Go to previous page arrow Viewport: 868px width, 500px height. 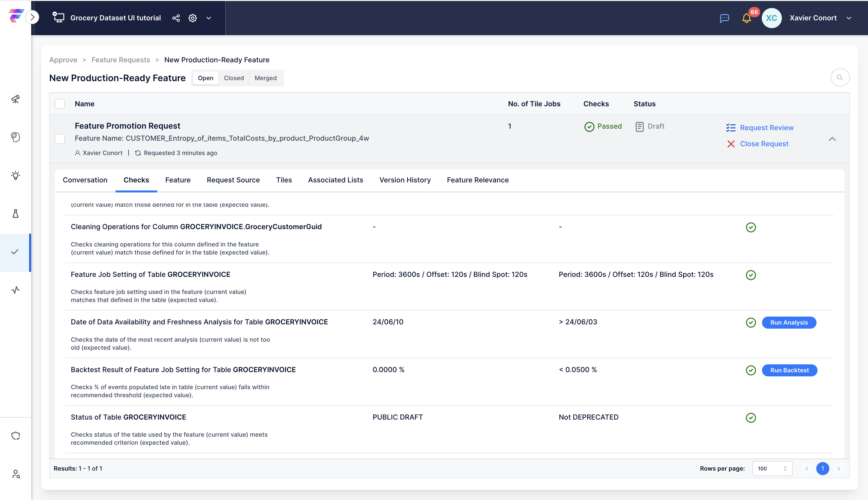click(806, 468)
